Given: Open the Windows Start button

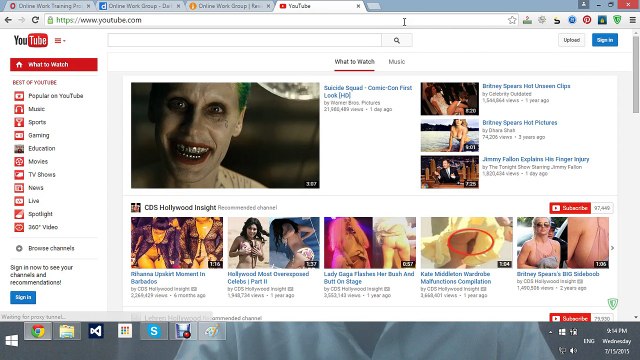Looking at the screenshot, I should [x=12, y=341].
